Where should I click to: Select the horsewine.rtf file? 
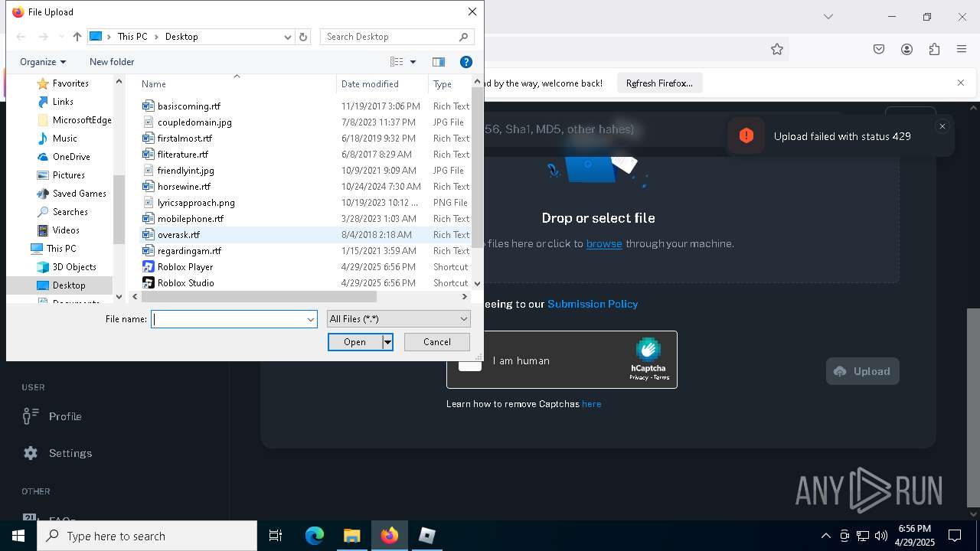click(184, 187)
